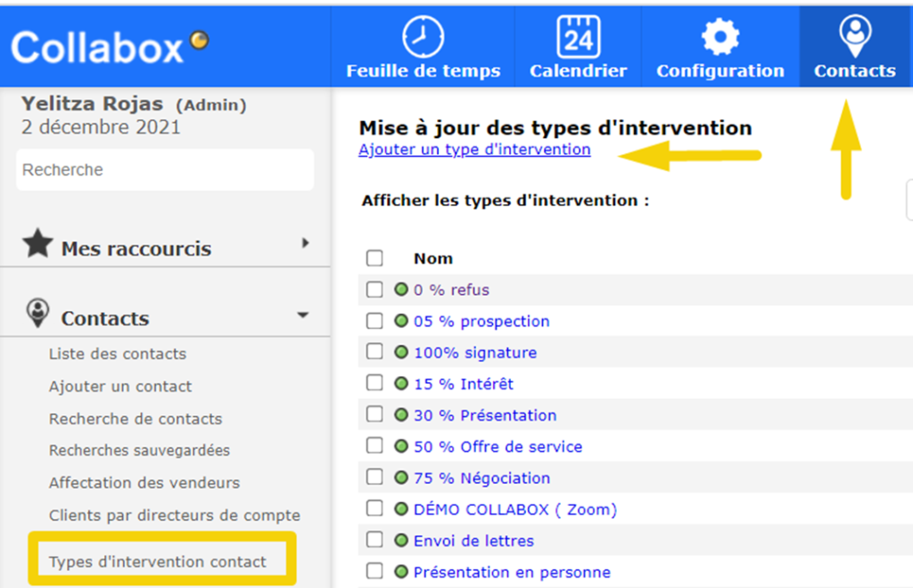
Task: Open Types d'intervention contact menu item
Action: pyautogui.click(x=157, y=562)
